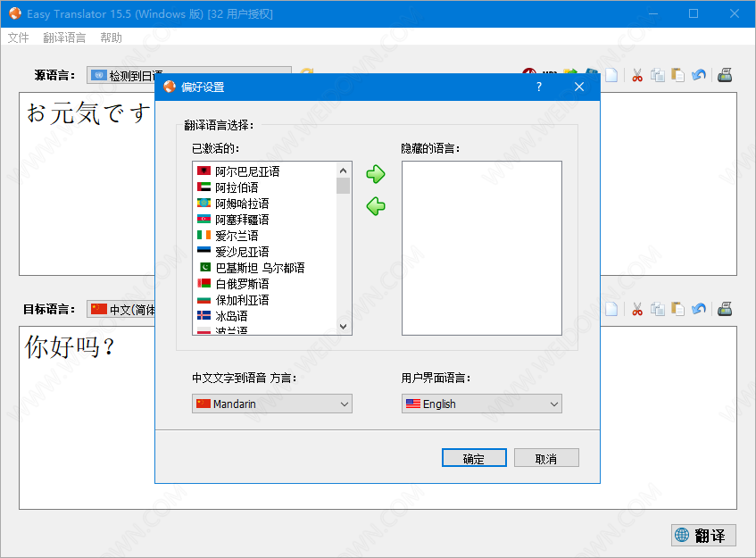The width and height of the screenshot is (756, 558).
Task: Click the blue undo arrow in target toolbar
Action: click(x=699, y=309)
